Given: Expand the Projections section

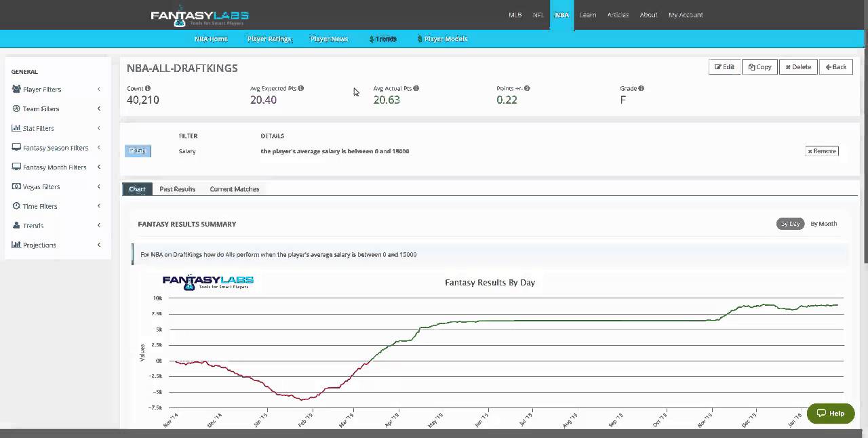Looking at the screenshot, I should [99, 245].
